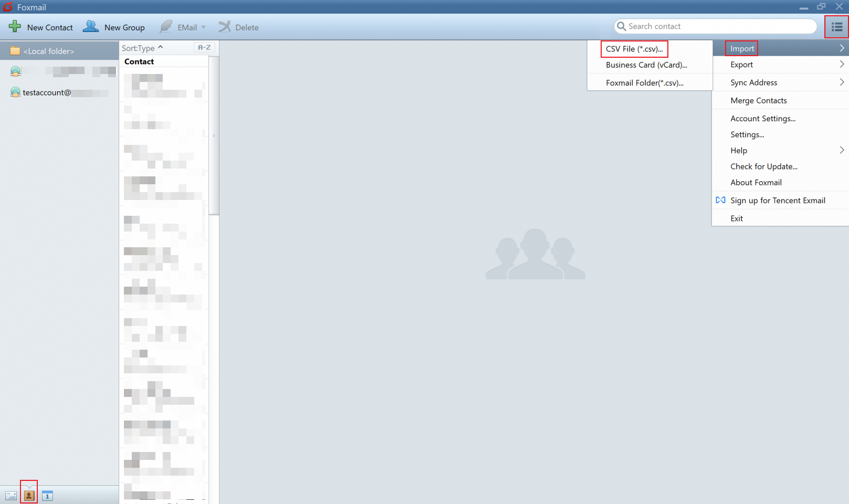Toggle A-Z sorting mode
The image size is (849, 504).
204,47
